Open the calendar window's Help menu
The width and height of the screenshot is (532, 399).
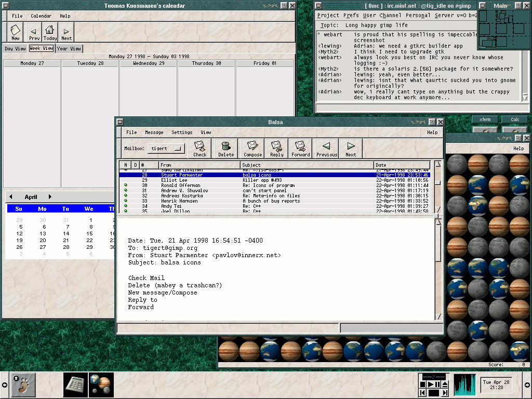pyautogui.click(x=65, y=16)
